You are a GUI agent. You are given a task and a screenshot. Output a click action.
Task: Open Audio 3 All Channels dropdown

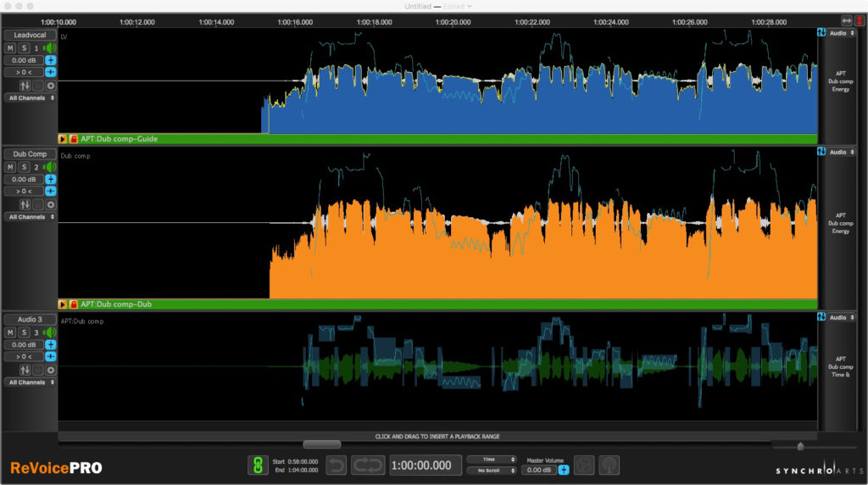click(x=31, y=382)
